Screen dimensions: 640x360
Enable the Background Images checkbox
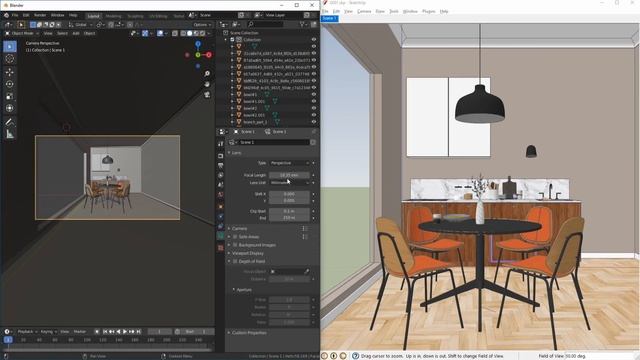click(x=235, y=245)
